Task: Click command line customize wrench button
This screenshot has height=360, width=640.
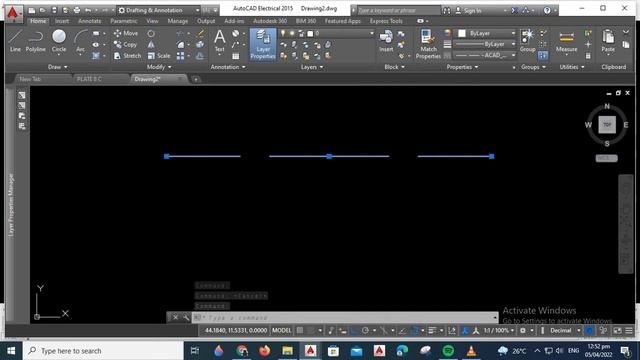Action: coord(186,317)
